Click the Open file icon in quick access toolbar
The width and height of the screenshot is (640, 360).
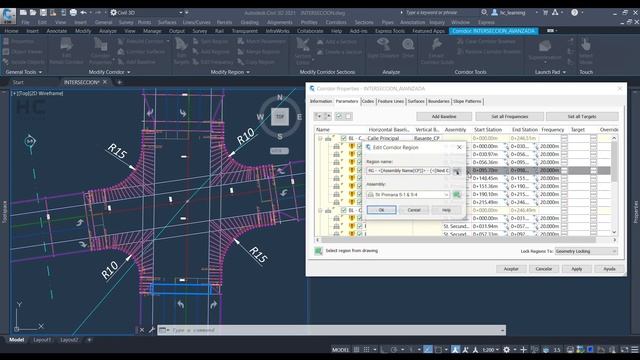(33, 13)
